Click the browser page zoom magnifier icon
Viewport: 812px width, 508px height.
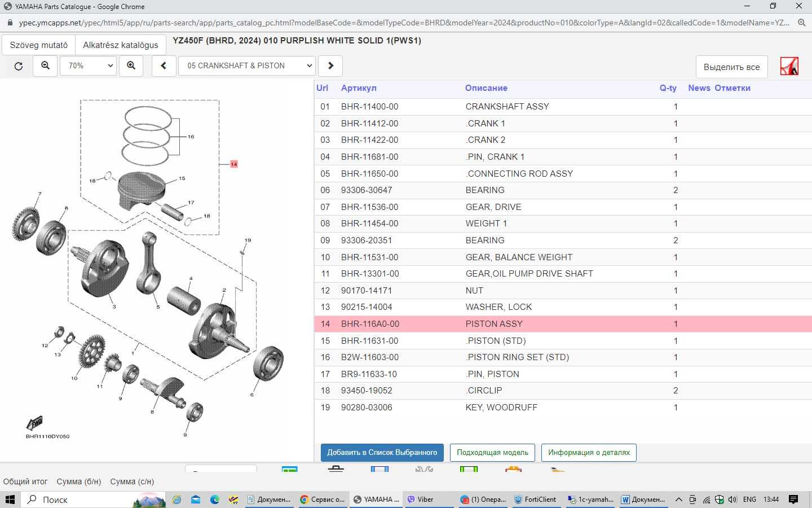(801, 23)
